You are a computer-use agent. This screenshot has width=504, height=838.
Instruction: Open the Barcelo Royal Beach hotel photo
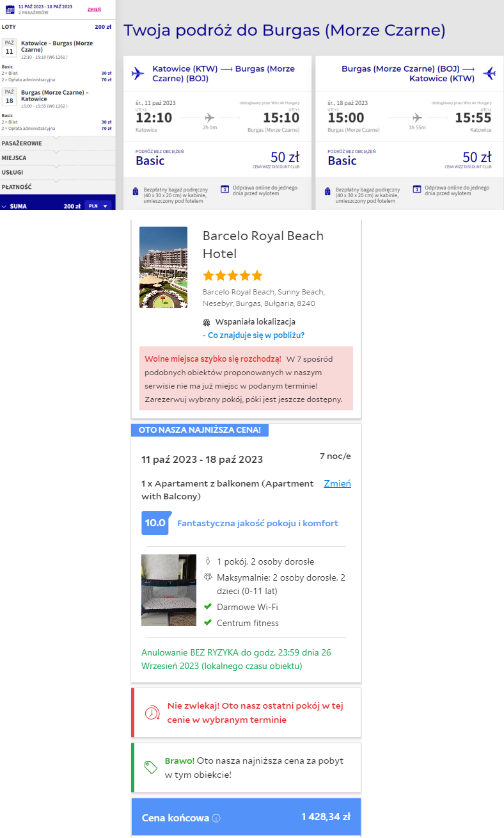tap(163, 267)
